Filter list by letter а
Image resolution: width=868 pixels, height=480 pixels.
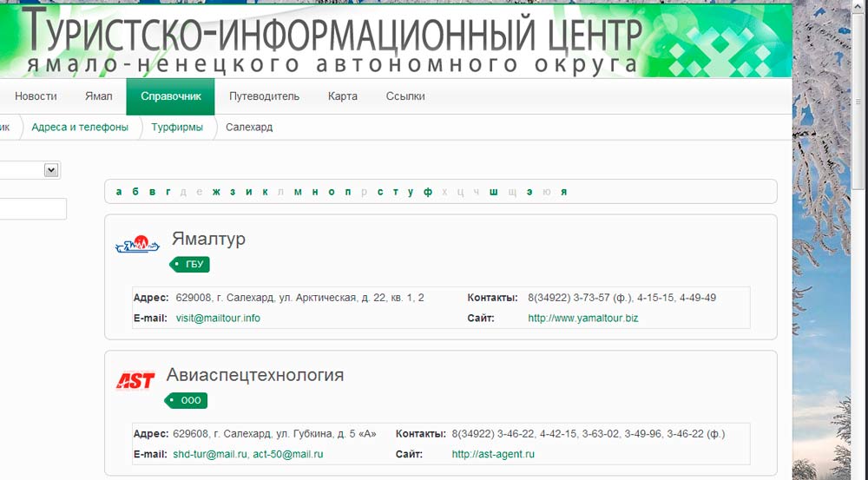tap(119, 192)
